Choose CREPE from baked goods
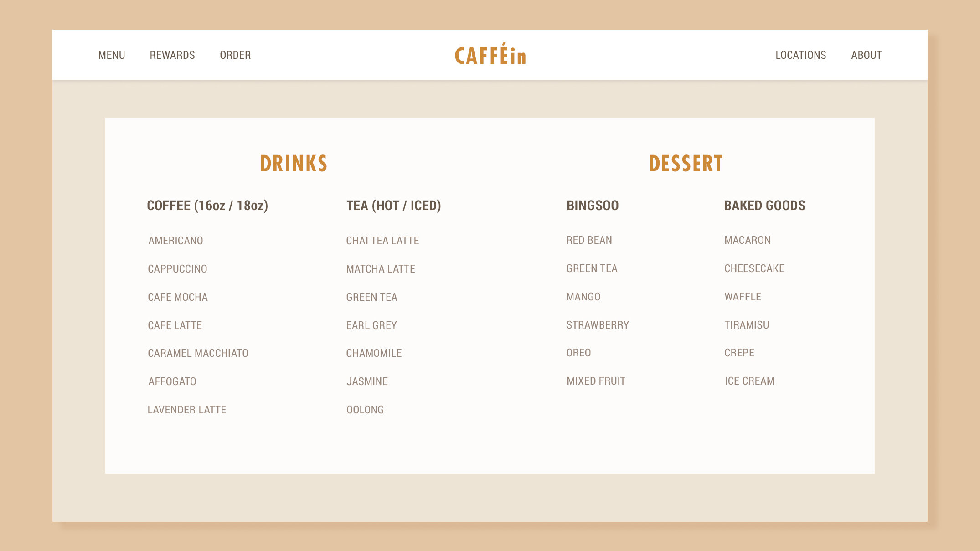This screenshot has width=980, height=551. (739, 353)
